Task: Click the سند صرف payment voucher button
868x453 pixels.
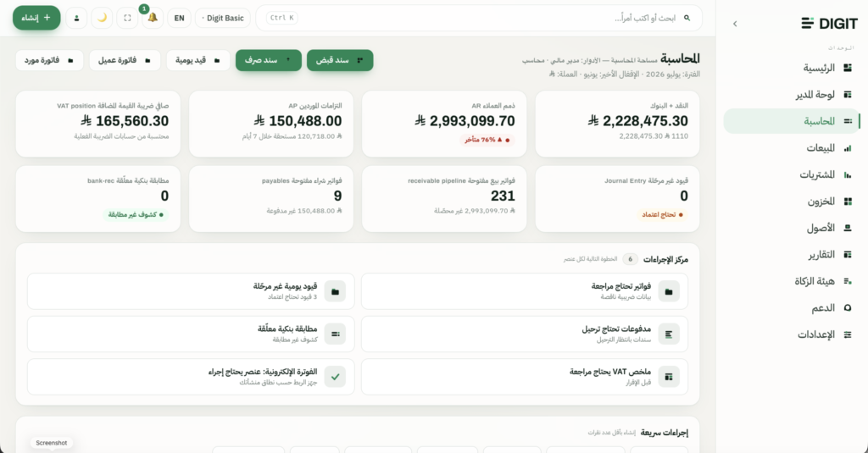Action: [x=269, y=60]
